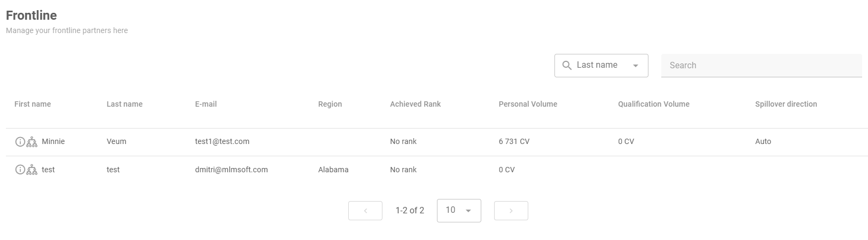Click the Spillover direction column header
Viewport: 868px width, 240px height.
786,105
